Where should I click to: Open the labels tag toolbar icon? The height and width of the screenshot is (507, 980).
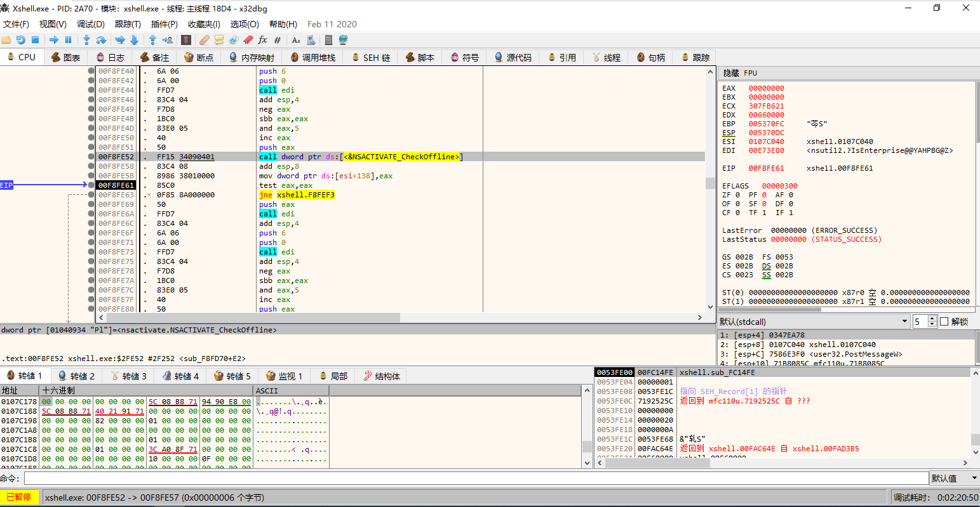[234, 40]
